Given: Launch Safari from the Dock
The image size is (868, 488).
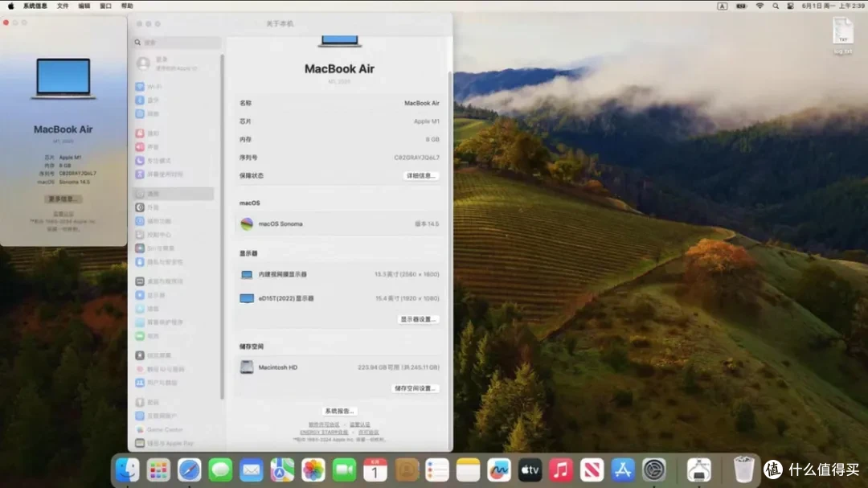Looking at the screenshot, I should pyautogui.click(x=190, y=470).
